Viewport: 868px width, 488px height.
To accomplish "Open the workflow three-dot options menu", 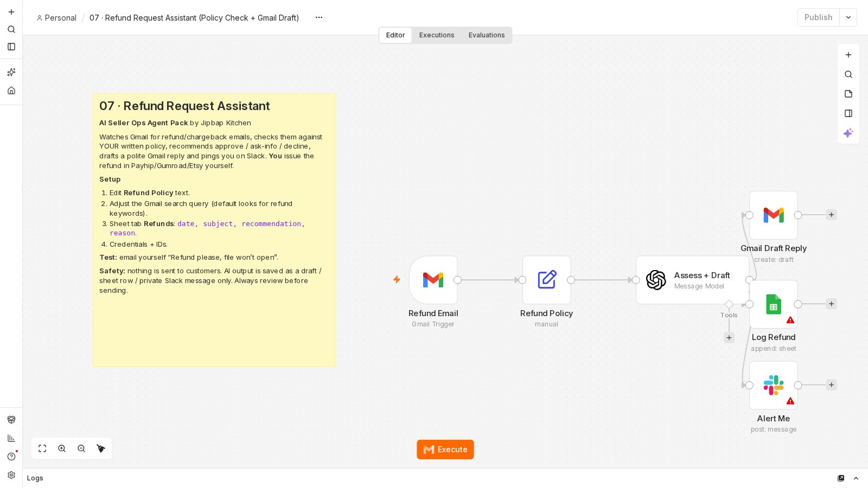I will pos(319,17).
